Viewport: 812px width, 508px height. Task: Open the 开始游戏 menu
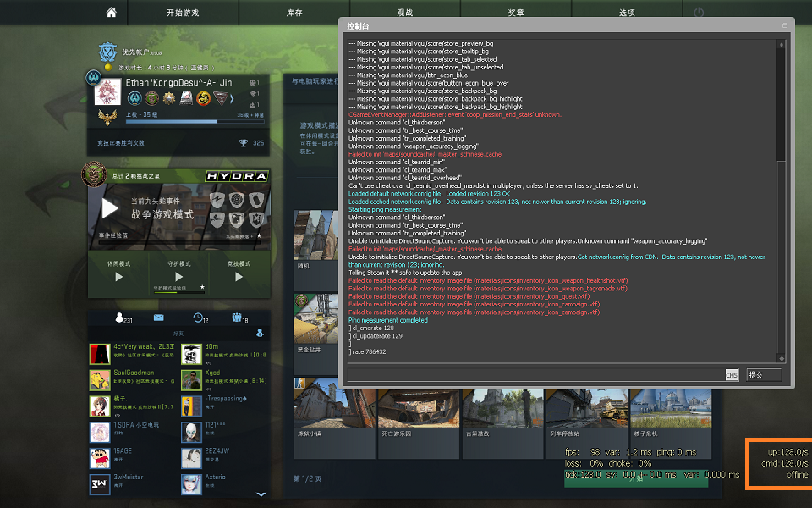(183, 13)
